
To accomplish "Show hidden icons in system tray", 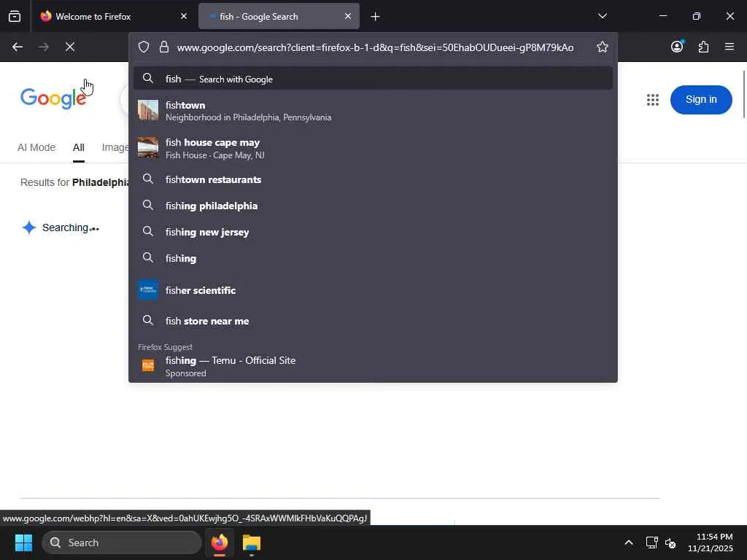I will point(629,542).
